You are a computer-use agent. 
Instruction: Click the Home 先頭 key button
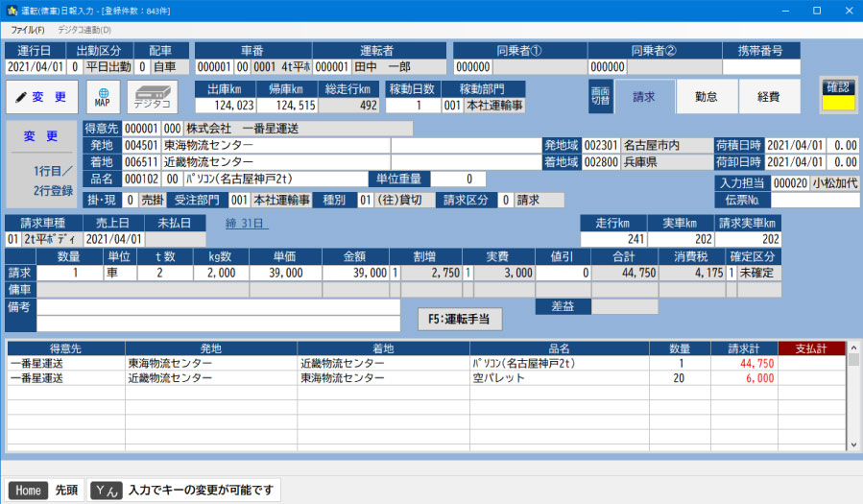(44, 491)
